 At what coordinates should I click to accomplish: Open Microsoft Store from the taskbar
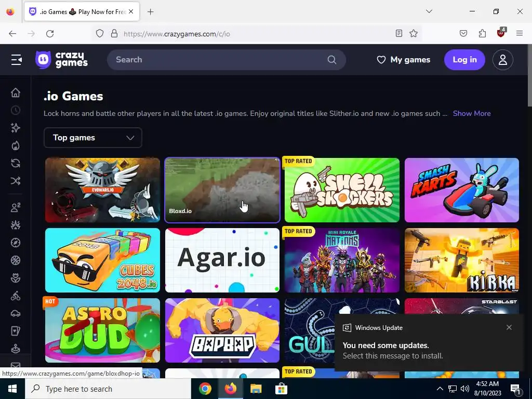(x=281, y=389)
